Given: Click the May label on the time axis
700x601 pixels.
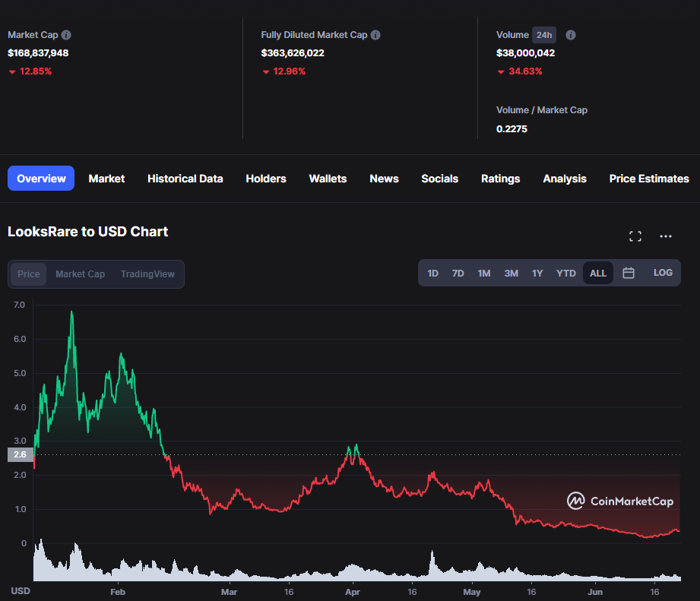Looking at the screenshot, I should pyautogui.click(x=472, y=592).
